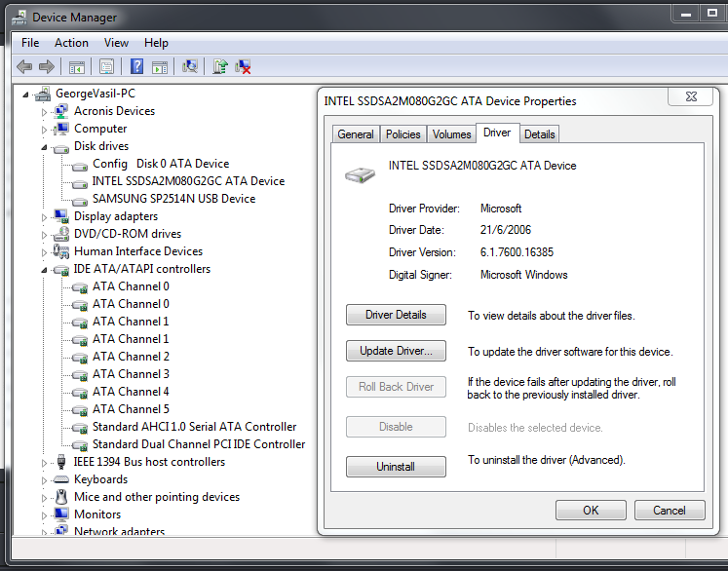Open the Help menu
Screen dimensions: 728x571
(x=156, y=43)
